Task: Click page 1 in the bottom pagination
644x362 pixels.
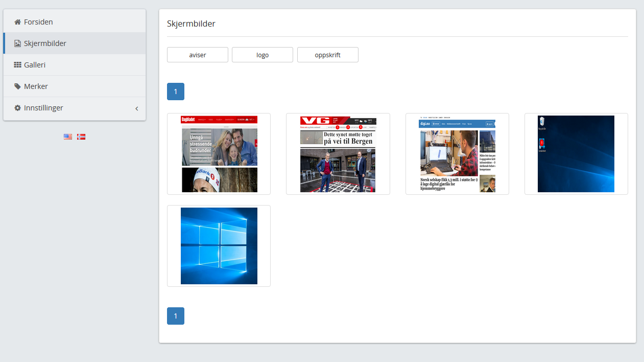Action: pos(175,316)
